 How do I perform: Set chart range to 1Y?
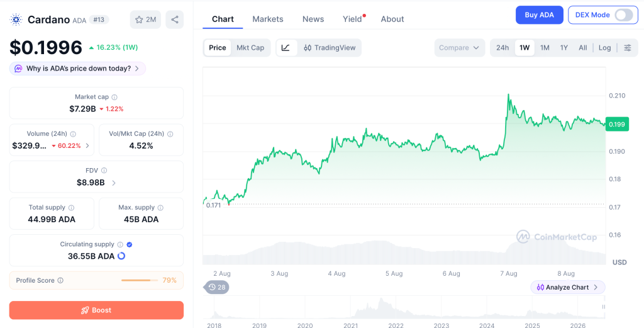click(564, 48)
